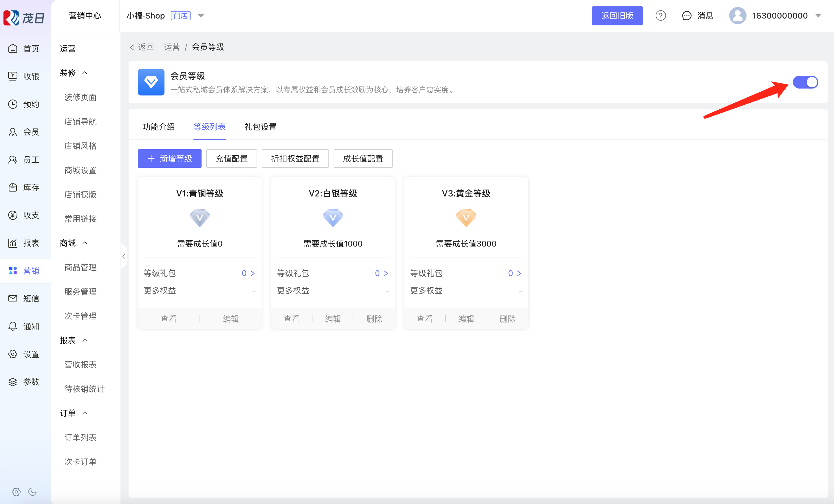
Task: Click the help question mark icon
Action: click(x=660, y=16)
